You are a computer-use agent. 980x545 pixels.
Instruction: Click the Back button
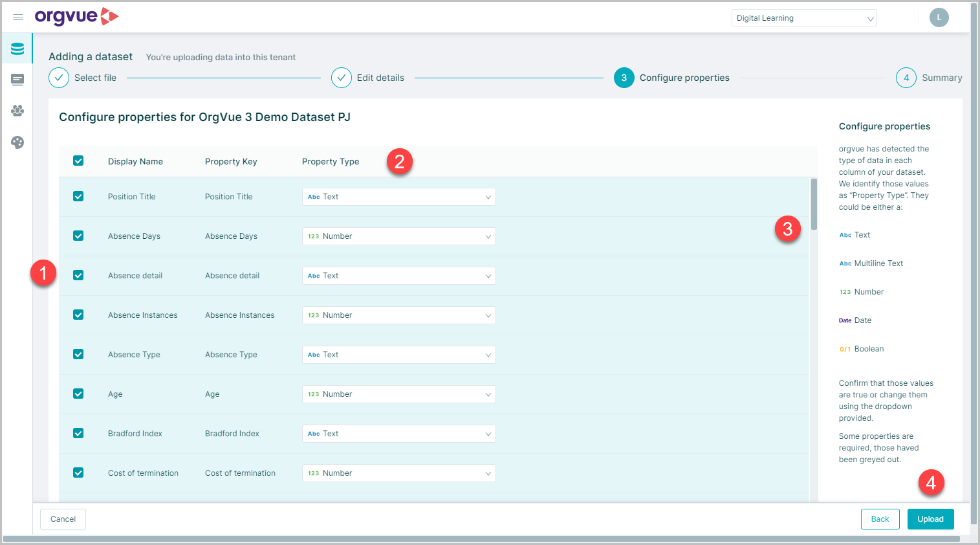880,519
